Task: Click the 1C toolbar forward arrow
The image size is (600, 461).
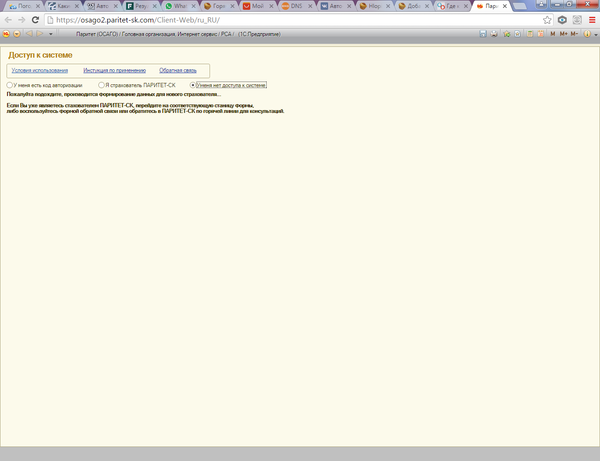Action: (39, 34)
